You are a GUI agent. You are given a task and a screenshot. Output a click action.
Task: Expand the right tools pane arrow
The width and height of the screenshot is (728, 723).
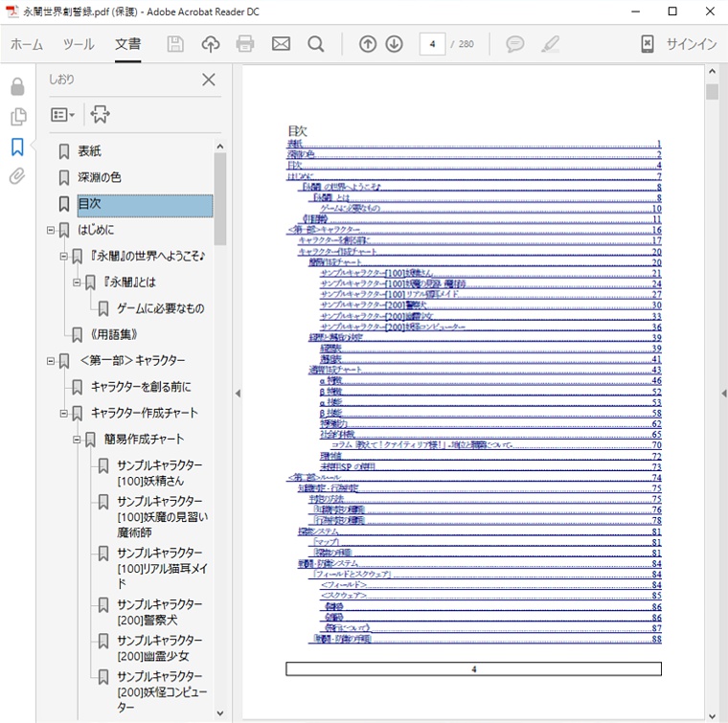click(724, 394)
